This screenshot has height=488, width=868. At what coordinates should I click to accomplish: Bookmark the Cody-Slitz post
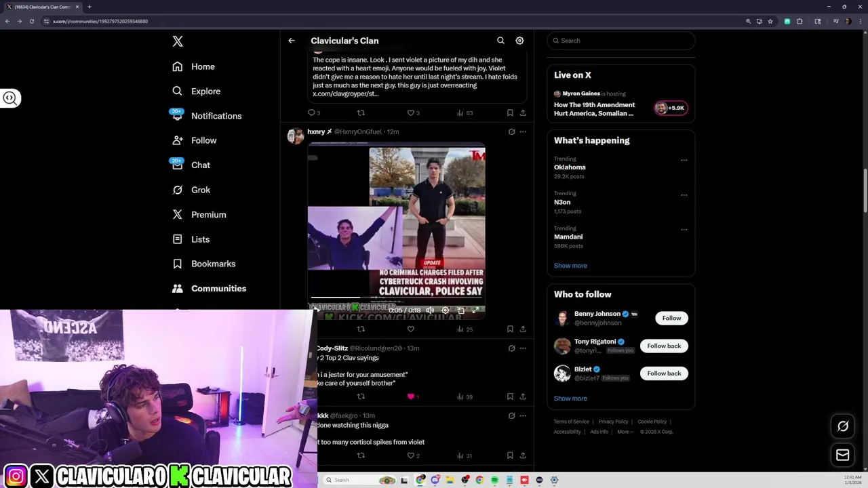[x=510, y=396]
